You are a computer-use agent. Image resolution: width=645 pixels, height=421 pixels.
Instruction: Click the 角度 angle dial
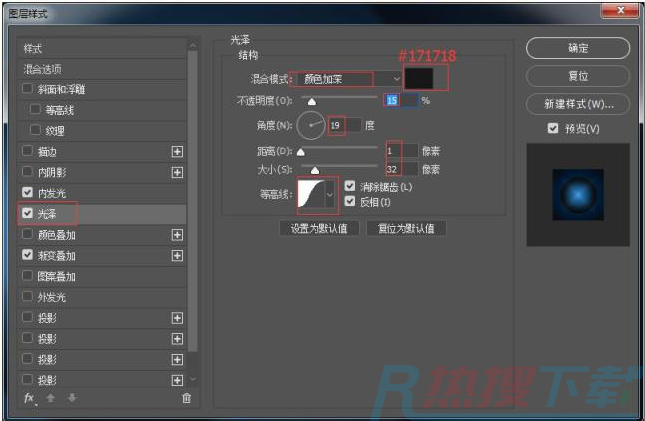click(312, 126)
